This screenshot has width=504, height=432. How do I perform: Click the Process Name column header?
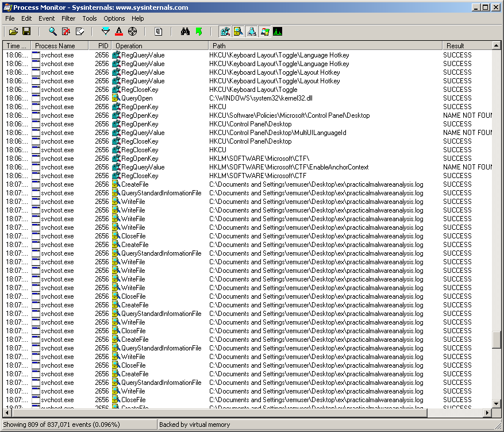[59, 45]
